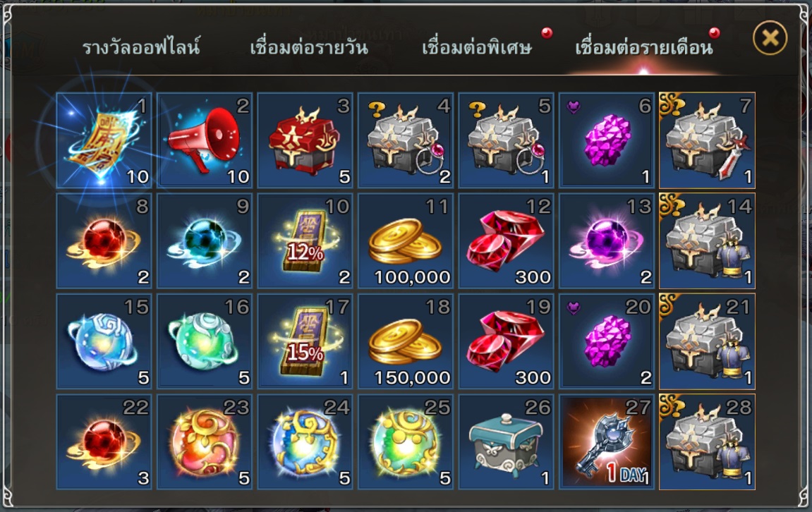The image size is (812, 512).
Task: Pick the 100,000 gold coins reward
Action: click(x=406, y=240)
